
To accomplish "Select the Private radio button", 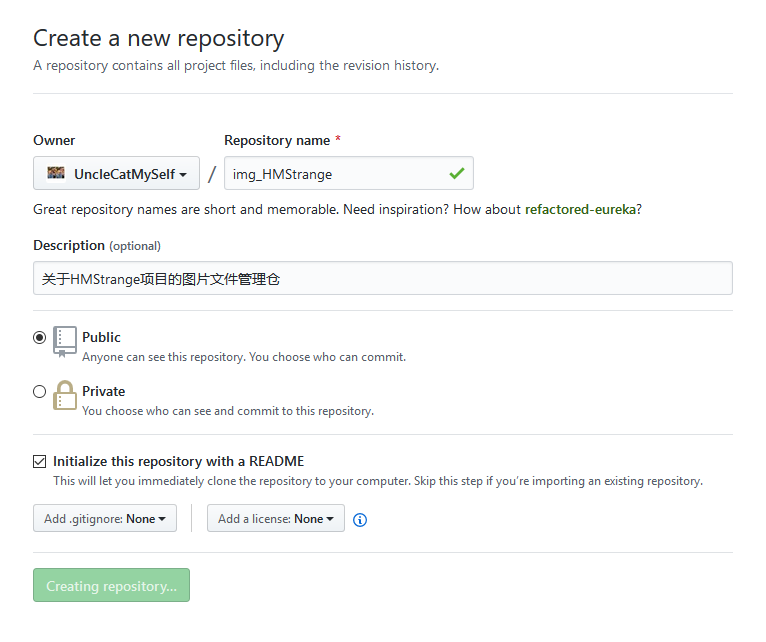I will pos(40,392).
